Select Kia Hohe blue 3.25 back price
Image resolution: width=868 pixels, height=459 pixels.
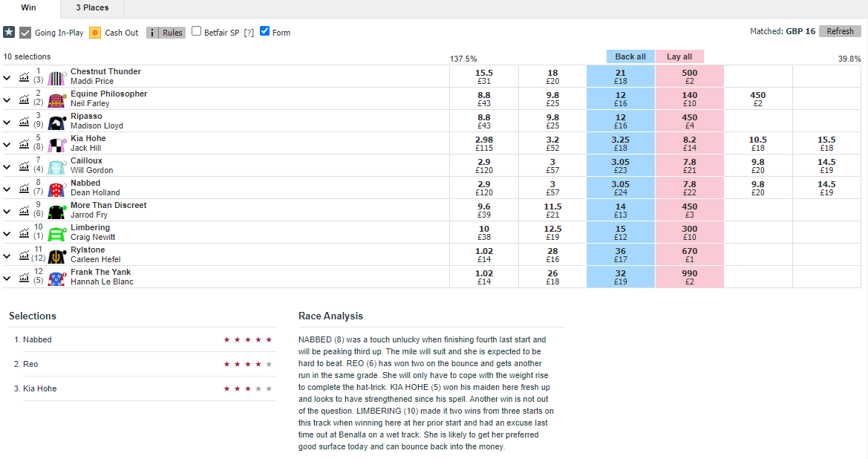[621, 143]
